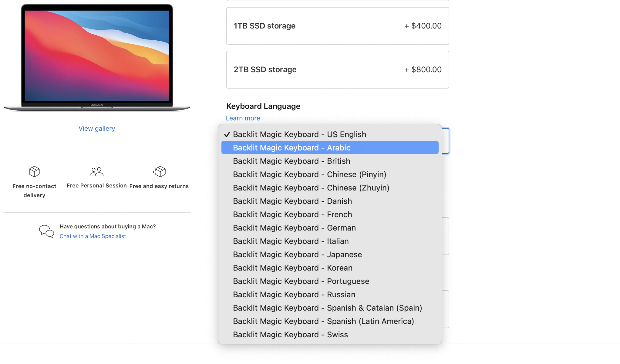Select the French keyboard entry
This screenshot has height=364, width=620.
point(292,214)
